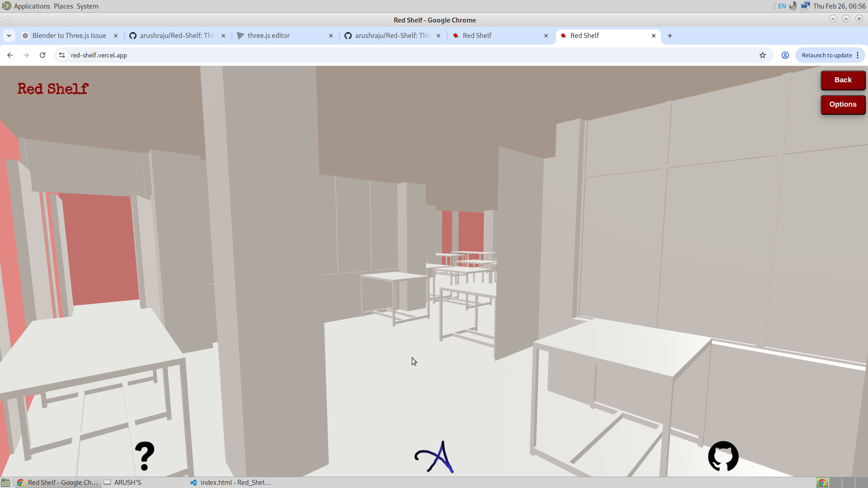
Task: Switch keyboard layout via EN indicator
Action: coord(782,6)
